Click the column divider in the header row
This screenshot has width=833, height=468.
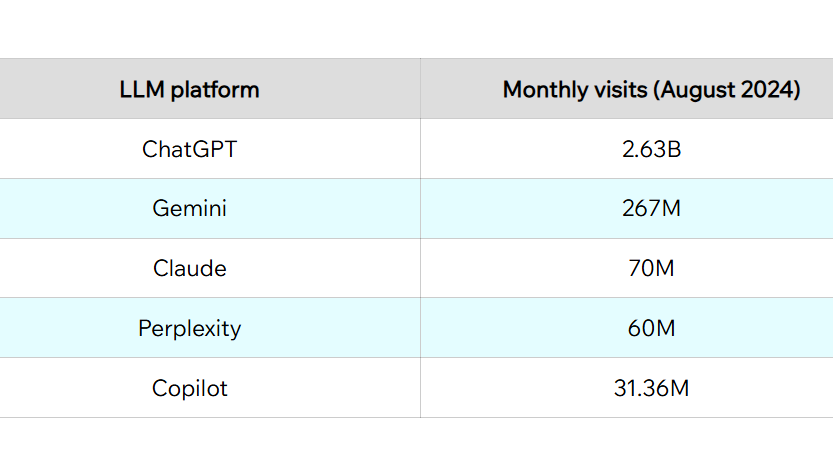[x=420, y=89]
